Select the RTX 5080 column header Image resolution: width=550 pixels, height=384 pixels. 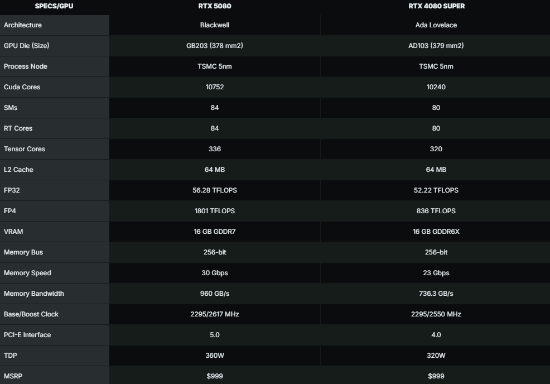(215, 6)
